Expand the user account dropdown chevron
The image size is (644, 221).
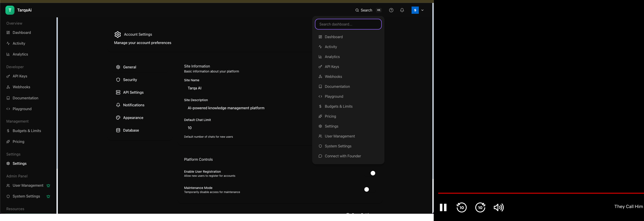(x=422, y=10)
